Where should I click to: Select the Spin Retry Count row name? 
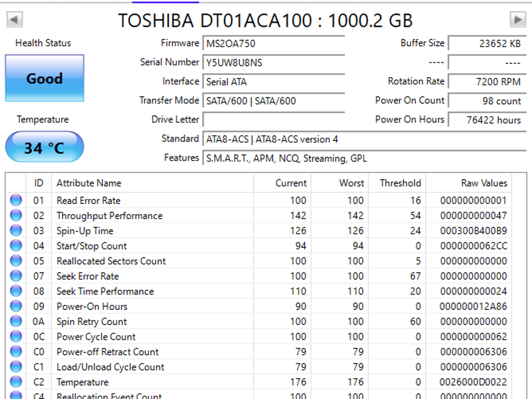coord(92,322)
